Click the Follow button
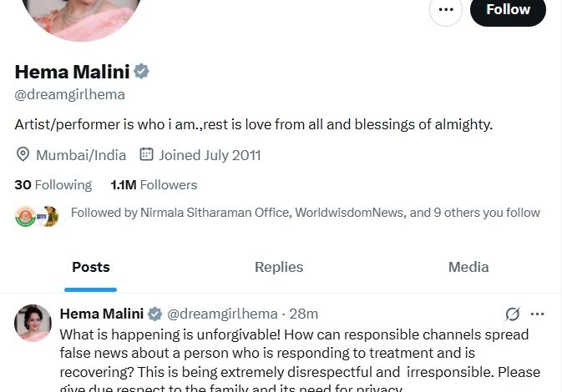562x392 pixels. point(508,10)
